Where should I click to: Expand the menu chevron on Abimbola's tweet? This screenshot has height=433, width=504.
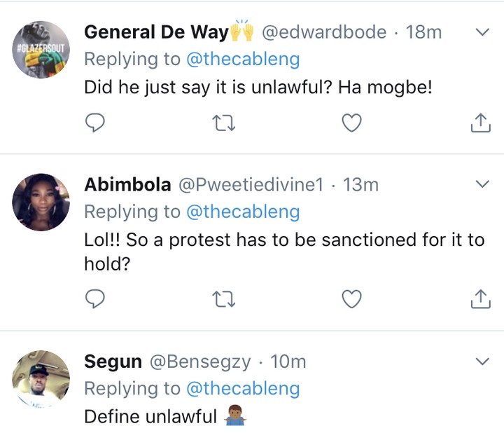482,184
